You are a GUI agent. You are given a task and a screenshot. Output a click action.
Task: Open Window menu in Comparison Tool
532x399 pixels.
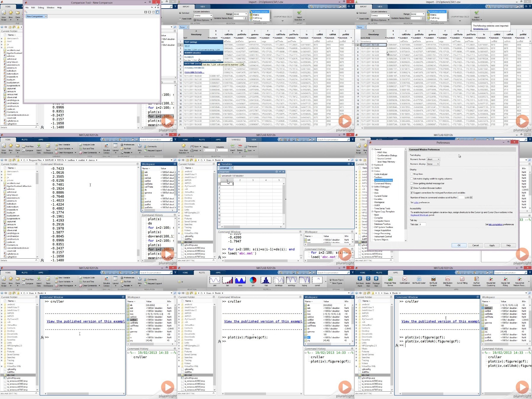(x=51, y=8)
